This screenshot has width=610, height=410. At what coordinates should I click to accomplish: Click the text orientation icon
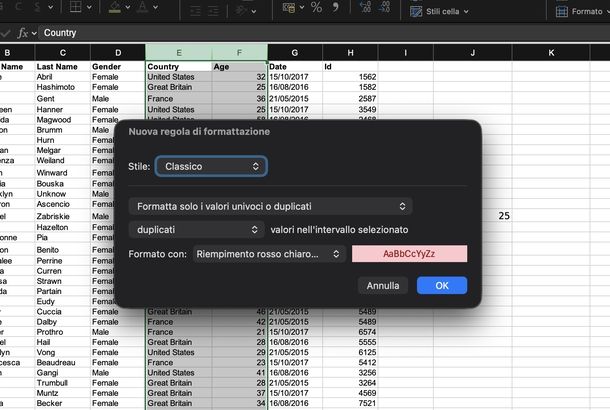(x=241, y=10)
